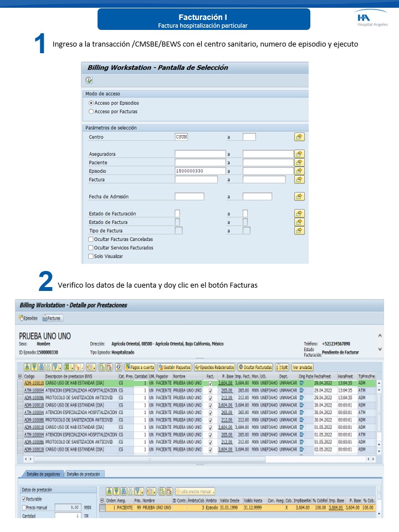399x532 pixels.
Task: Click the Orig Pqte icon in first row
Action: coord(302,383)
